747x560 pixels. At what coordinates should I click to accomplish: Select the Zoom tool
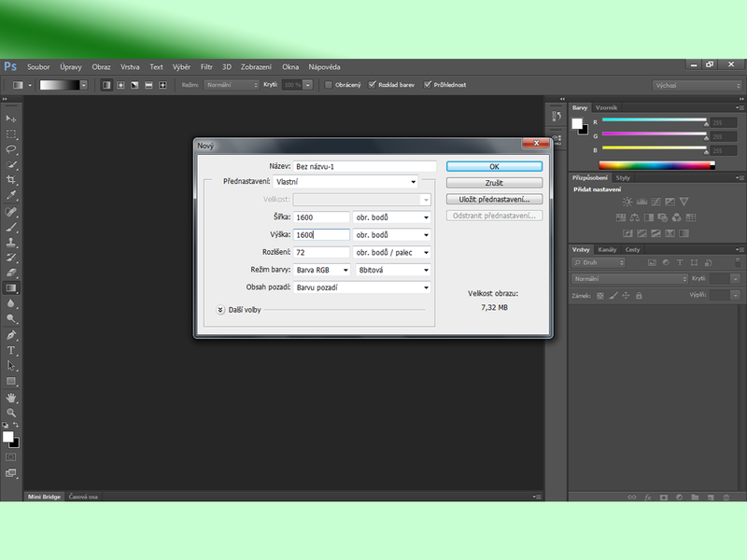coord(11,412)
